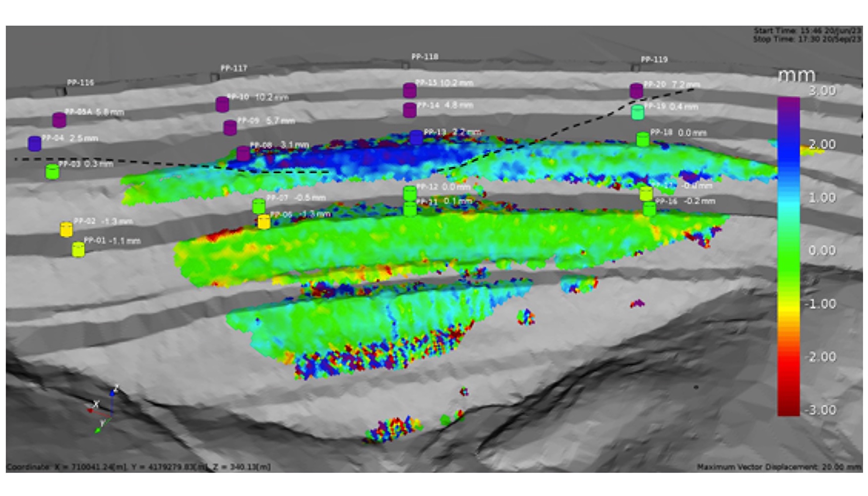The image size is (868, 496).
Task: Select the PP-07 green prism marker
Action: coord(258,206)
